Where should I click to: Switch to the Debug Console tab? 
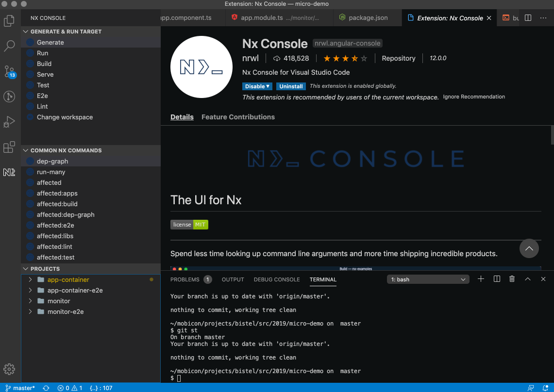[277, 279]
